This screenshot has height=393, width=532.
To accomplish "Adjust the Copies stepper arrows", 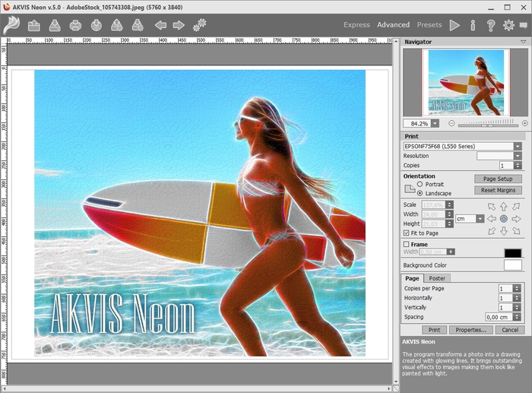I will [x=518, y=165].
